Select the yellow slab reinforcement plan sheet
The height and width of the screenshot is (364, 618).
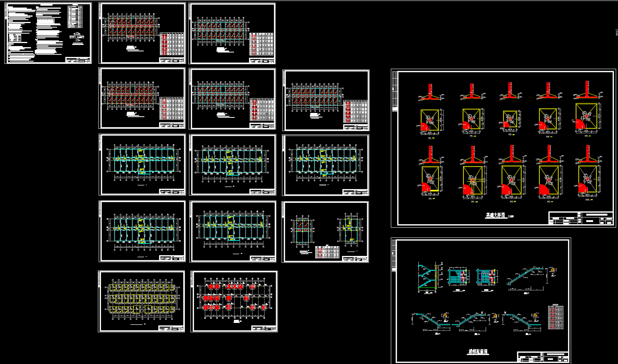coord(142,301)
